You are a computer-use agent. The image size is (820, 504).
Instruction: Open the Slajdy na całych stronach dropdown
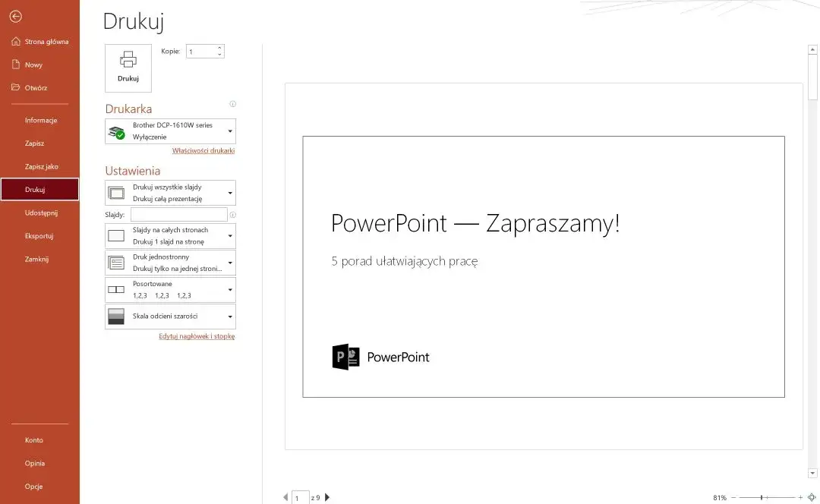click(x=171, y=236)
